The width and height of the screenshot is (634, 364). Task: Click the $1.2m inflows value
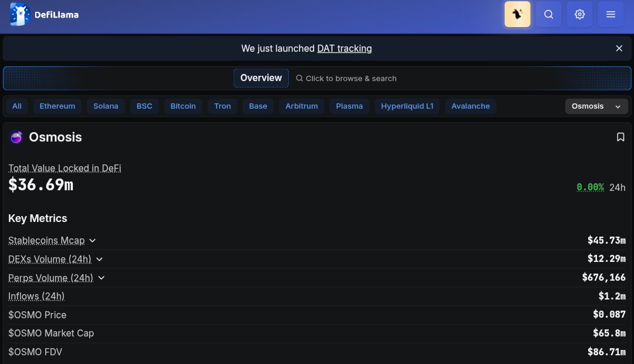coord(612,296)
